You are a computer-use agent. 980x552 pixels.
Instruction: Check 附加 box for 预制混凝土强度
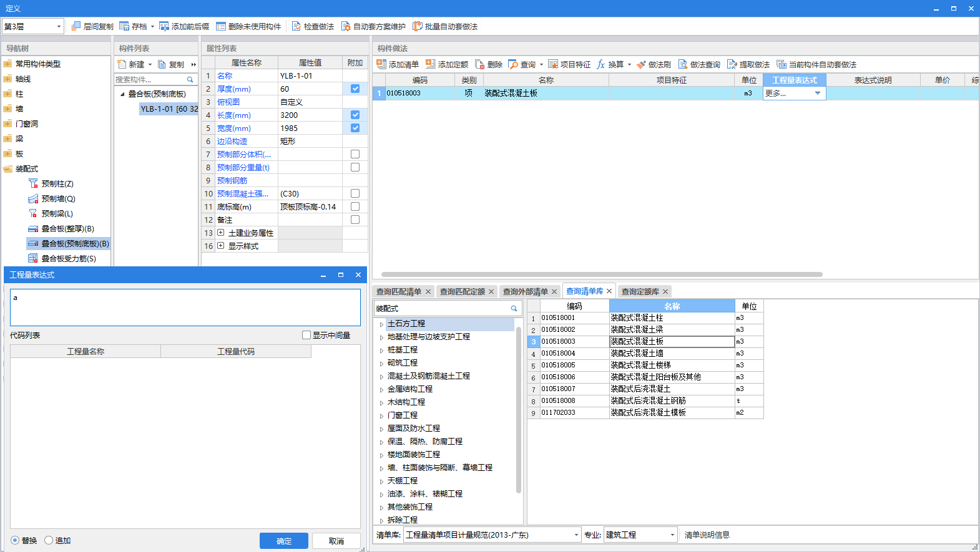pyautogui.click(x=355, y=193)
